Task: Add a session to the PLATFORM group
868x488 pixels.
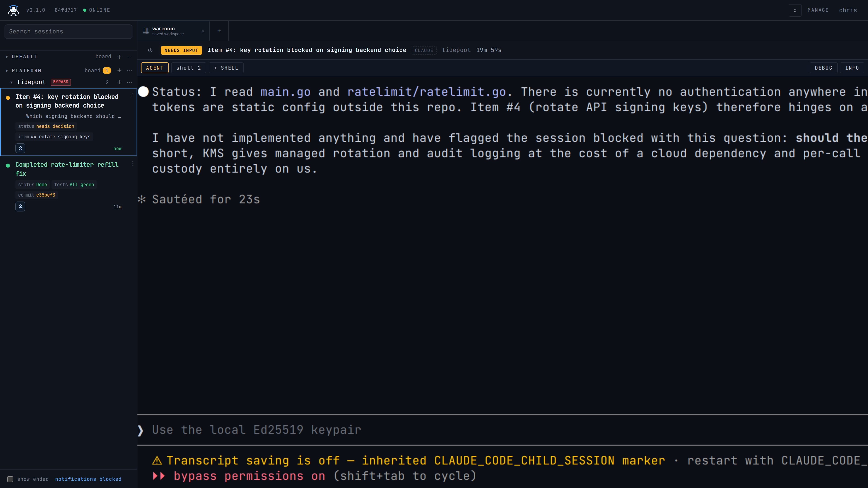Action: click(x=119, y=70)
